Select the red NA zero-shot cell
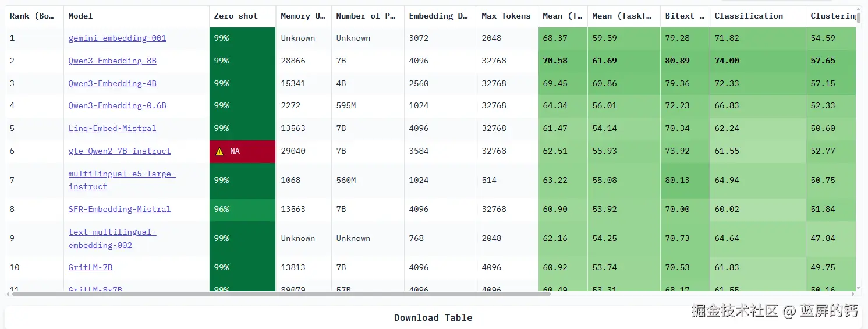 pyautogui.click(x=242, y=151)
